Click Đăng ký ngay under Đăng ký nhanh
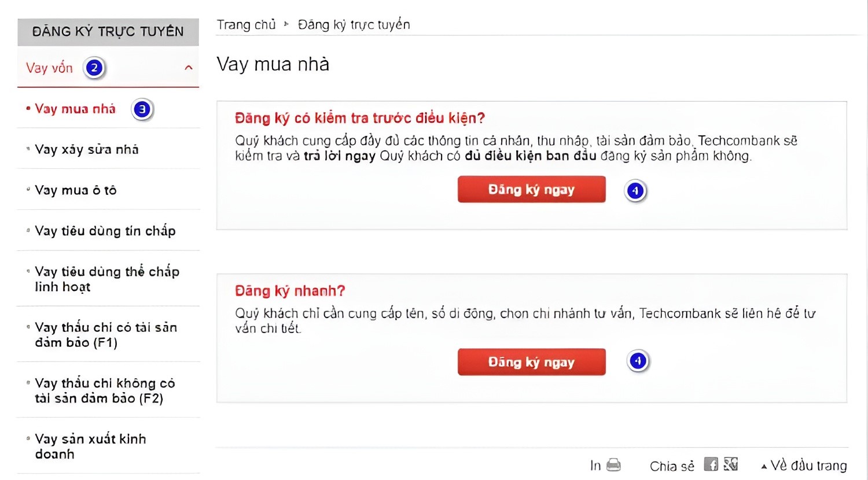Image resolution: width=868 pixels, height=480 pixels. (532, 362)
